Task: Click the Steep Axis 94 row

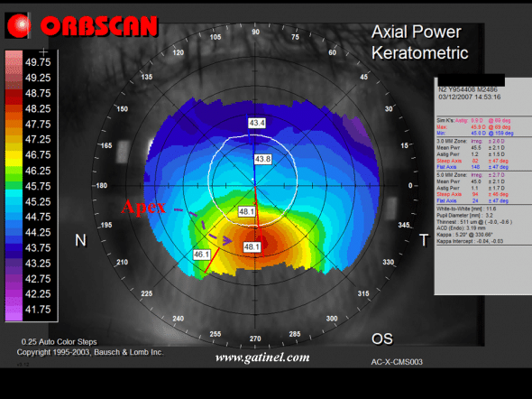Action: tap(472, 194)
